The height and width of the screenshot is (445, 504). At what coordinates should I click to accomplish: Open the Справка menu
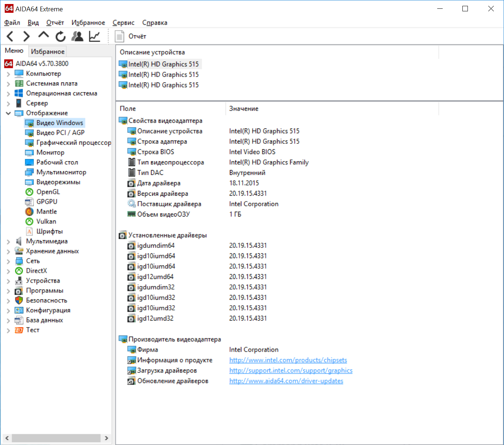(155, 23)
